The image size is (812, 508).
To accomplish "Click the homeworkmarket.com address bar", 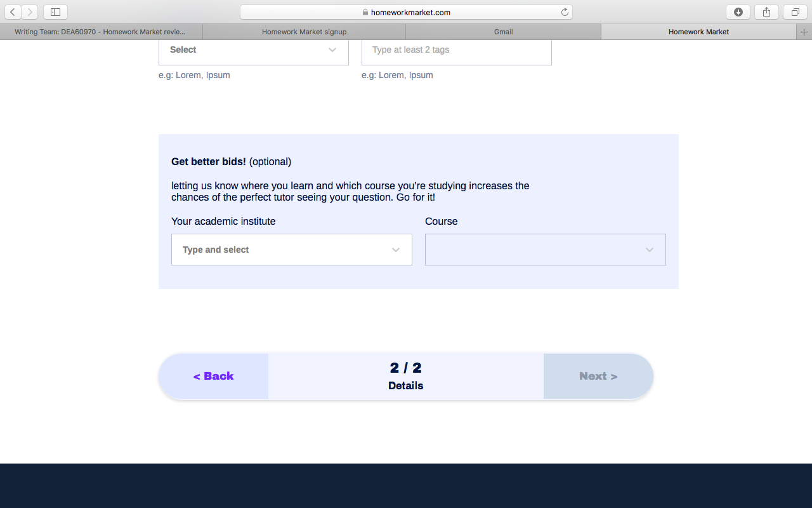I will (x=406, y=12).
